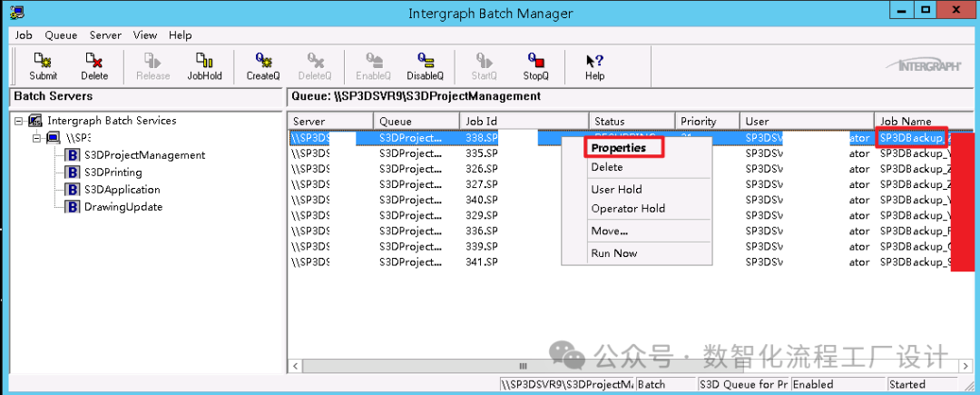
Task: Click the Batch Manager title bar app icon
Action: [17, 12]
